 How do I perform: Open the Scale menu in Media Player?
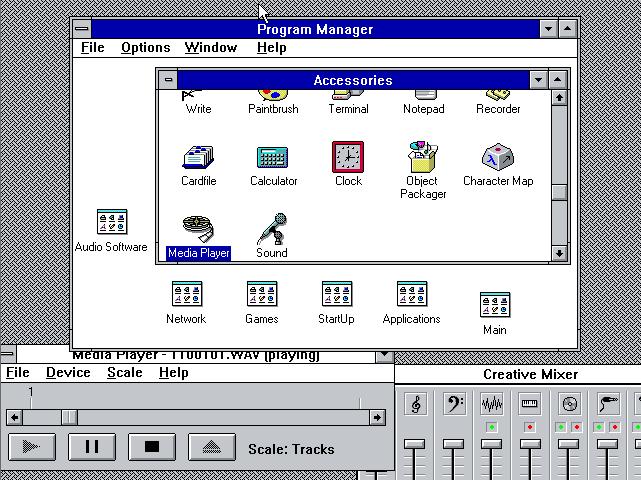[x=125, y=372]
